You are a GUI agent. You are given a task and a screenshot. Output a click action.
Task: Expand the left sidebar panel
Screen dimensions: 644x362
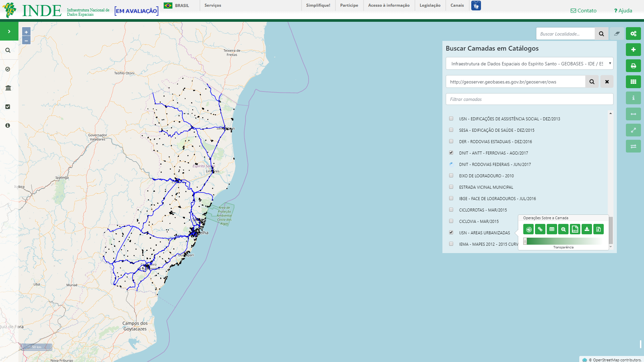(9, 31)
